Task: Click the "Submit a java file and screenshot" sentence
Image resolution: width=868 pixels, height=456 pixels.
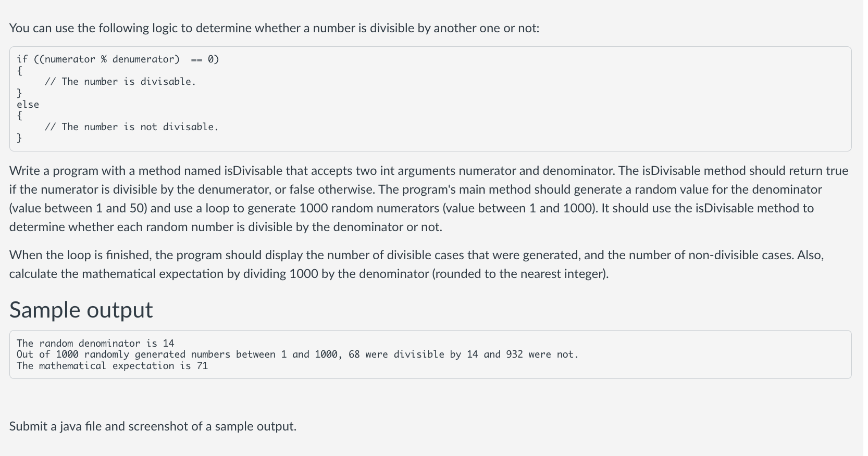Action: coord(153,426)
